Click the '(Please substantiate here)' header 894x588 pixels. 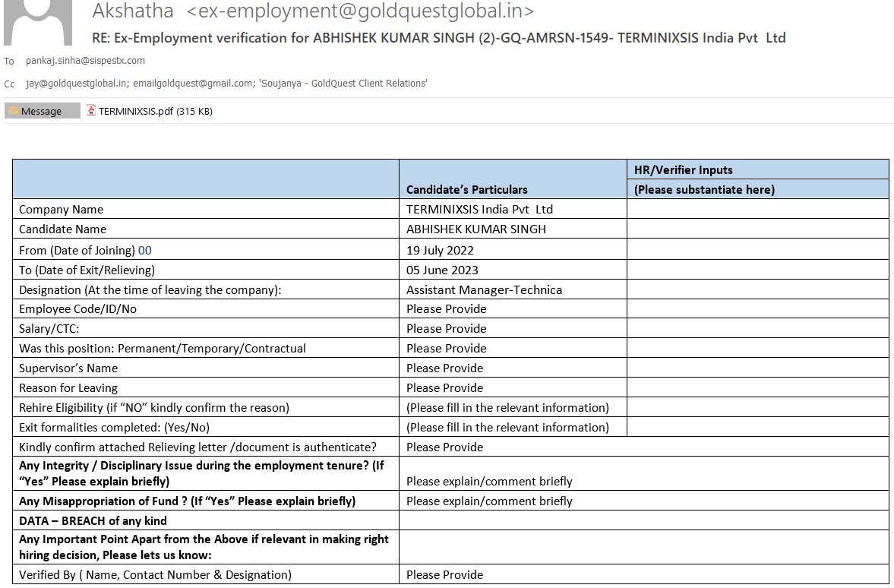point(704,189)
